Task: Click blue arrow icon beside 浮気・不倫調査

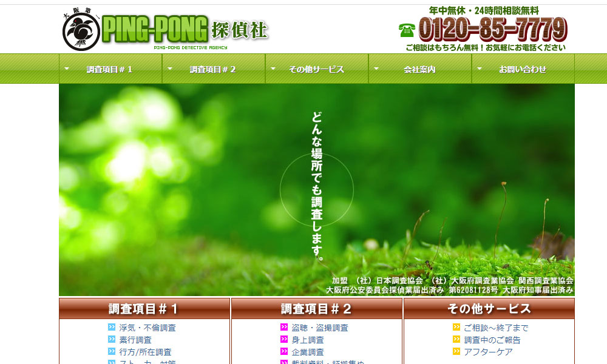Action: (x=112, y=328)
